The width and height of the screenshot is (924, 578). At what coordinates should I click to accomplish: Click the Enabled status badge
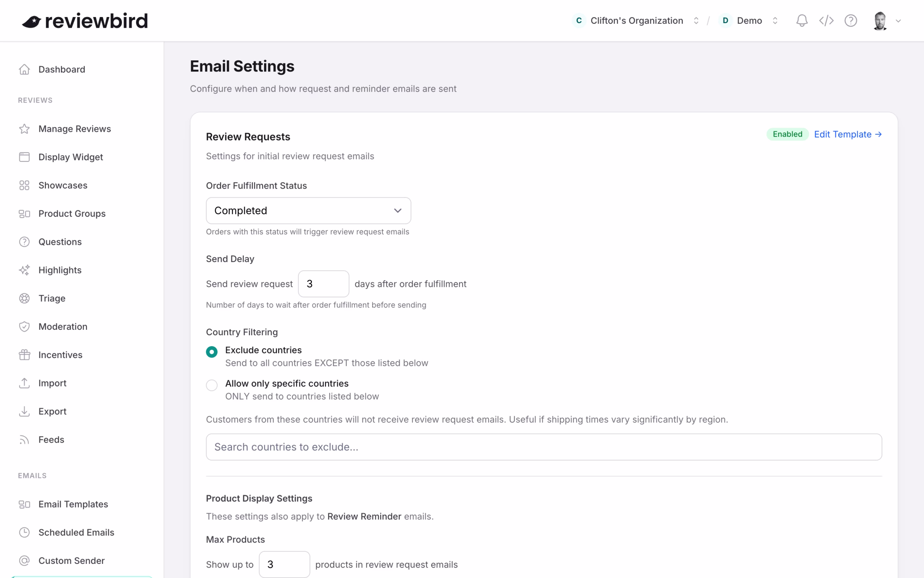(787, 134)
